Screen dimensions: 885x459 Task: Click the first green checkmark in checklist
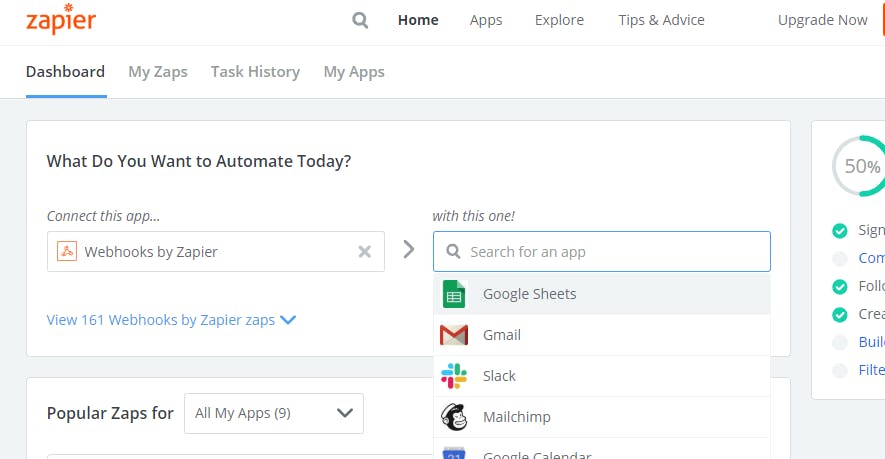coord(840,231)
